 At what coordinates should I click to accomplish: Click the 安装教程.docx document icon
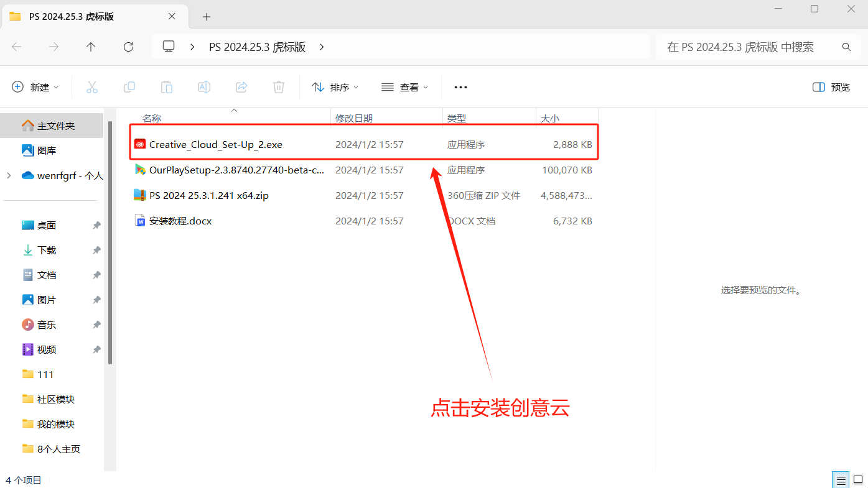point(140,221)
